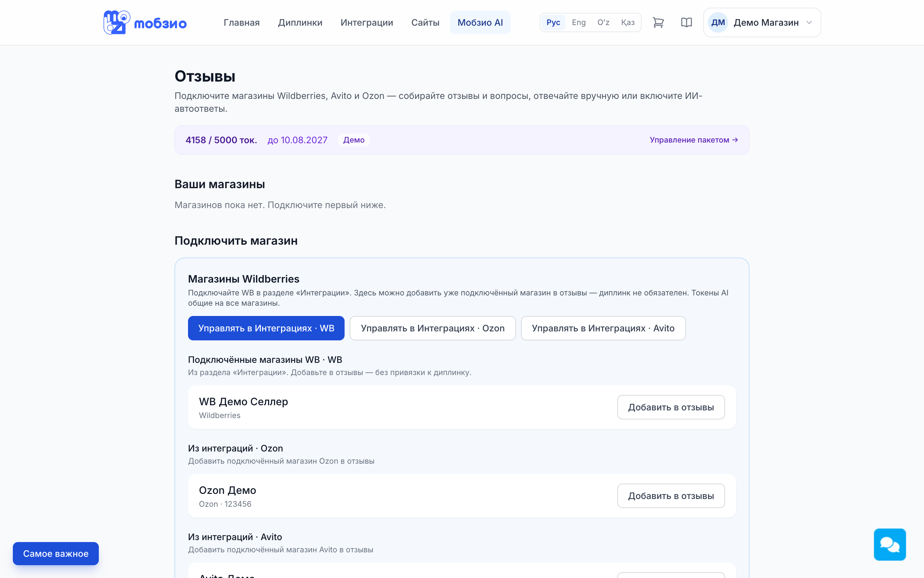Click the ДМ avatar circle
Image resolution: width=924 pixels, height=578 pixels.
point(718,22)
